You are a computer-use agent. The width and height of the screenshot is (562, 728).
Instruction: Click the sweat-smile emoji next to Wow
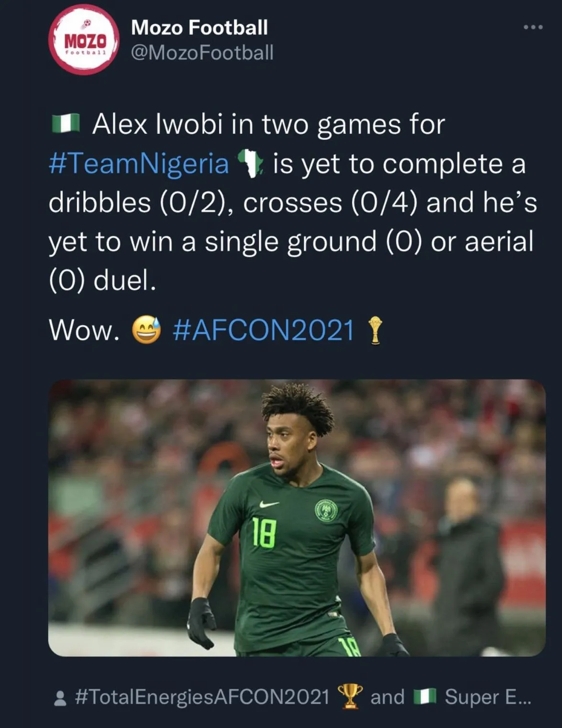point(146,330)
